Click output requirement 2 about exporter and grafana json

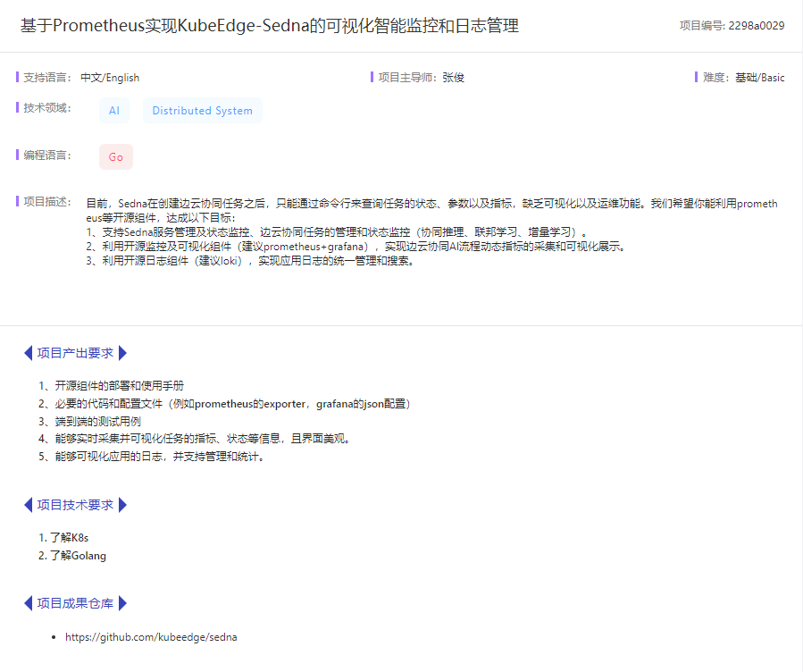coord(225,404)
